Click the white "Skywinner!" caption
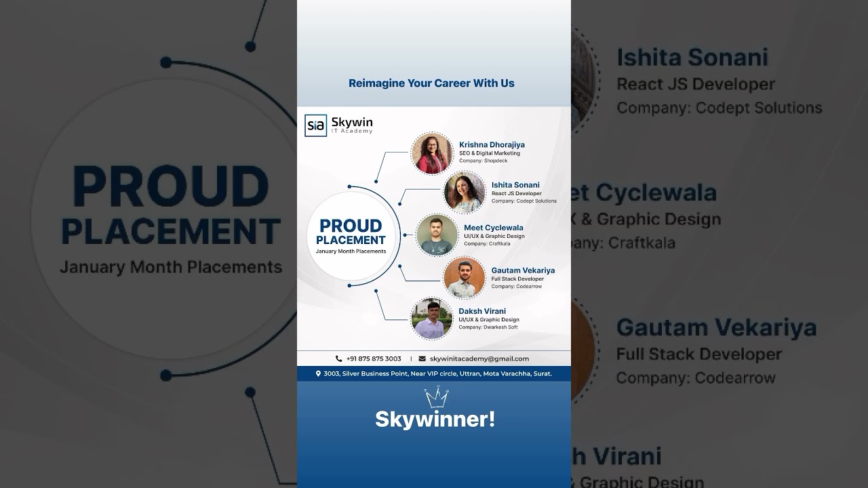This screenshot has width=868, height=488. [x=435, y=420]
